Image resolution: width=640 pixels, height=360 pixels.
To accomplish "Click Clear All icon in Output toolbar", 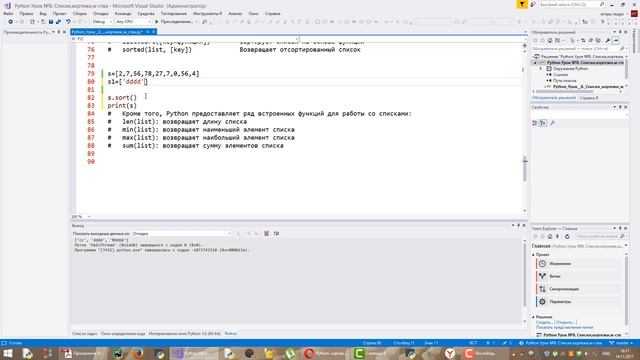I will pyautogui.click(x=266, y=233).
